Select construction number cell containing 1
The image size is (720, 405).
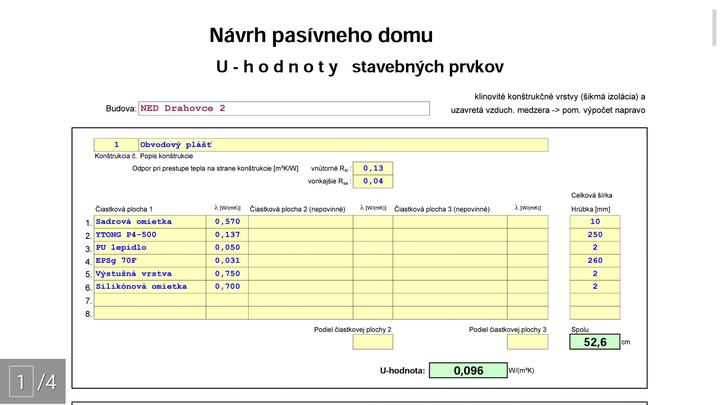point(116,145)
